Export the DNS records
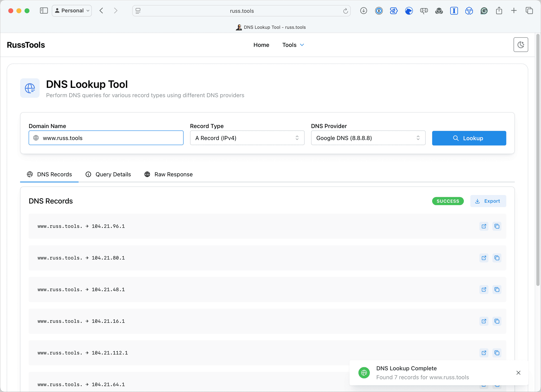 pyautogui.click(x=488, y=201)
